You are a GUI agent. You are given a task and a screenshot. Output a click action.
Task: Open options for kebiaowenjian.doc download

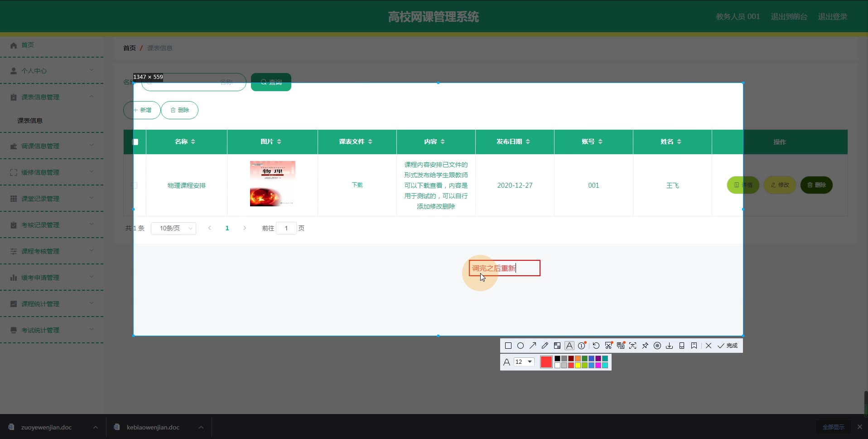(x=201, y=427)
